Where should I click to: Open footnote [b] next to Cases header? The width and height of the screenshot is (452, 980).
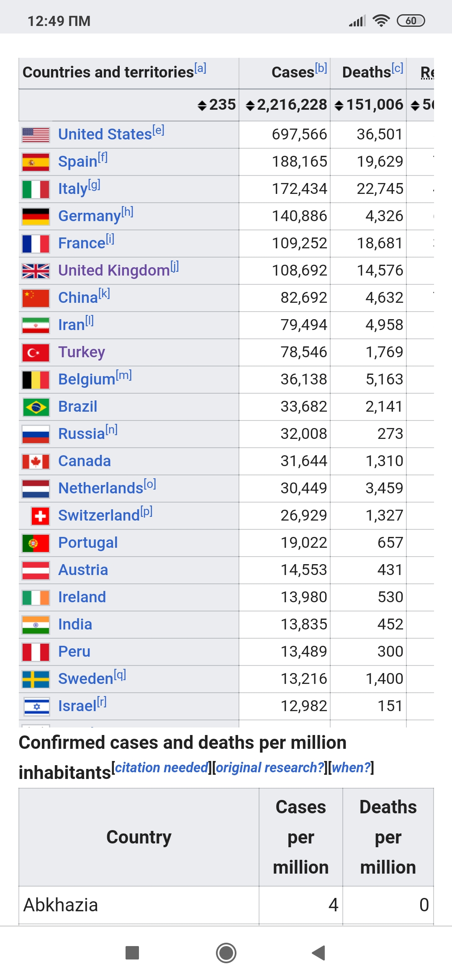[x=321, y=68]
